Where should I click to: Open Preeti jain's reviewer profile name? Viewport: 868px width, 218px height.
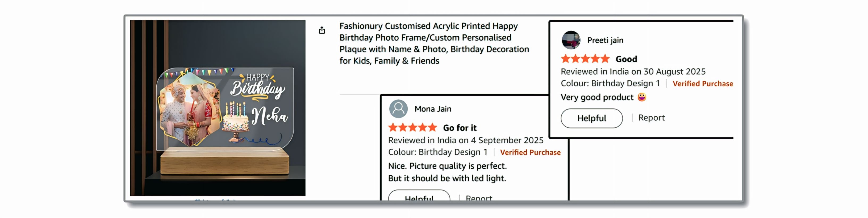coord(605,41)
